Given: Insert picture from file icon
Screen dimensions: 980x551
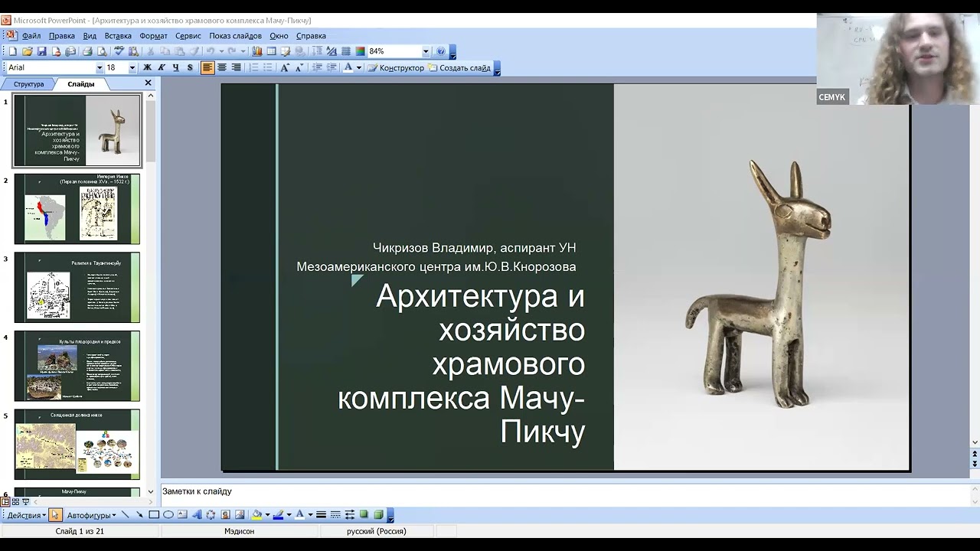Looking at the screenshot, I should point(240,515).
